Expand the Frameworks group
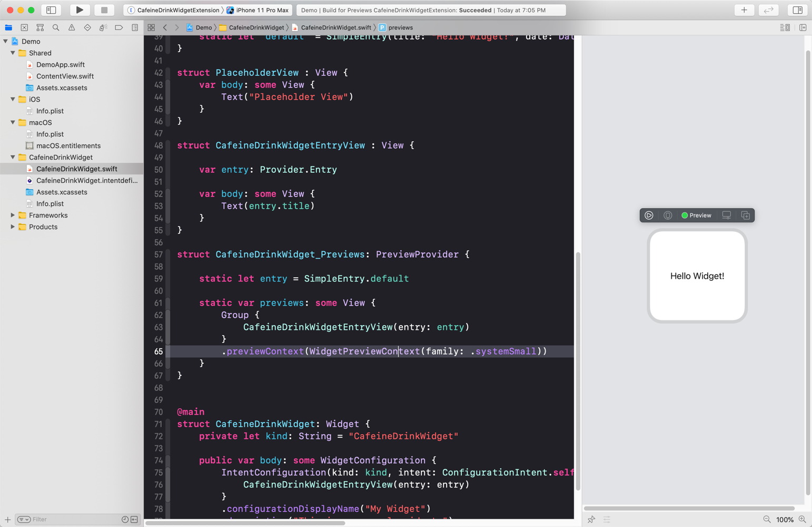 (13, 215)
